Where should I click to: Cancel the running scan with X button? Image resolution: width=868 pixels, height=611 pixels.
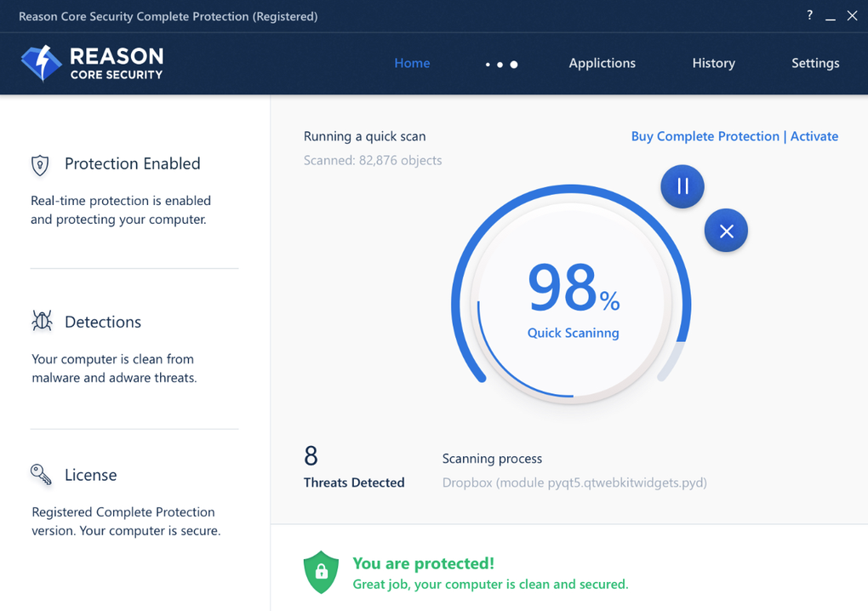click(x=726, y=231)
